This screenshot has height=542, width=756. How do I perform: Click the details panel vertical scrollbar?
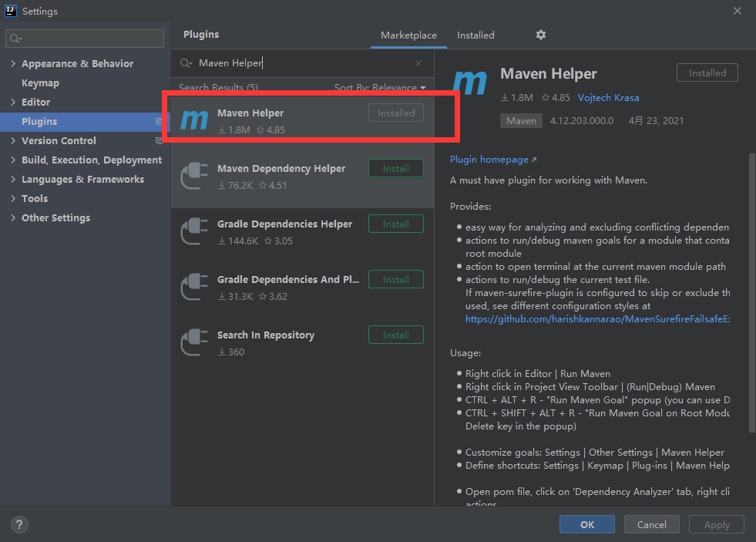point(751,293)
